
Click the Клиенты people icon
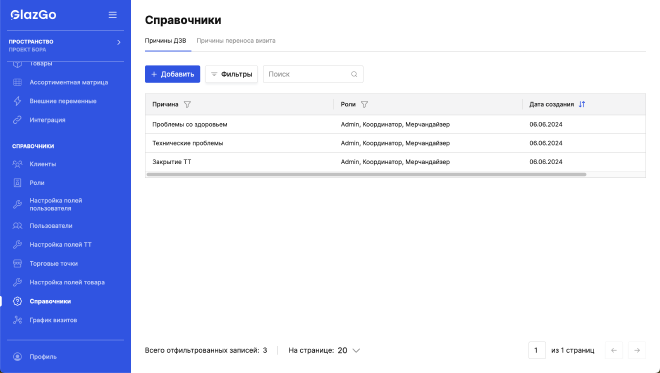pos(17,164)
